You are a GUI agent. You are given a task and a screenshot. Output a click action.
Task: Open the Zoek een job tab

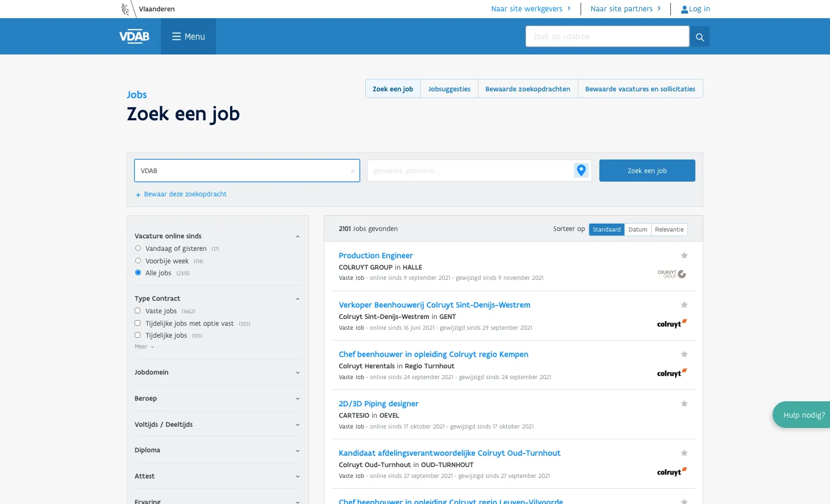[x=393, y=89]
